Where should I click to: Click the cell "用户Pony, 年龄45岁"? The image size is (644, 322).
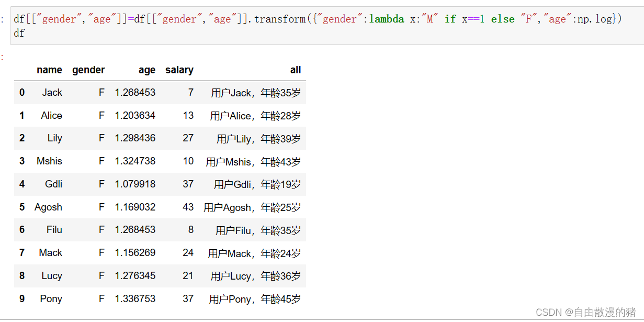coord(255,299)
